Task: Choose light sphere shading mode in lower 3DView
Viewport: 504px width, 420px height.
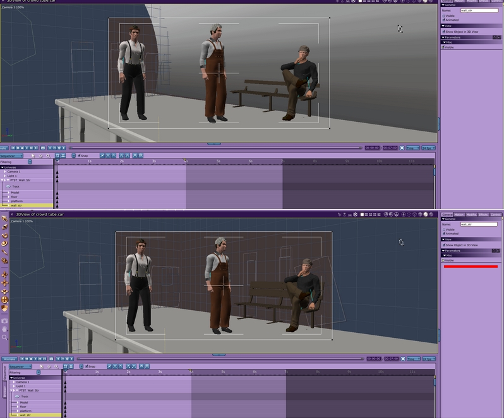Action: pyautogui.click(x=426, y=214)
